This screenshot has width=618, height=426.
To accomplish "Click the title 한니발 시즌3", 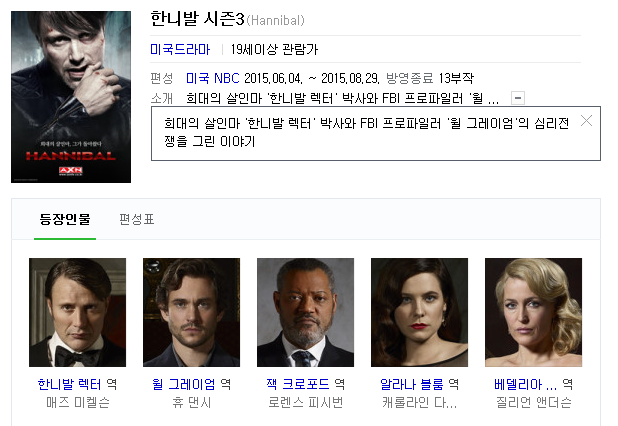I will coord(197,19).
